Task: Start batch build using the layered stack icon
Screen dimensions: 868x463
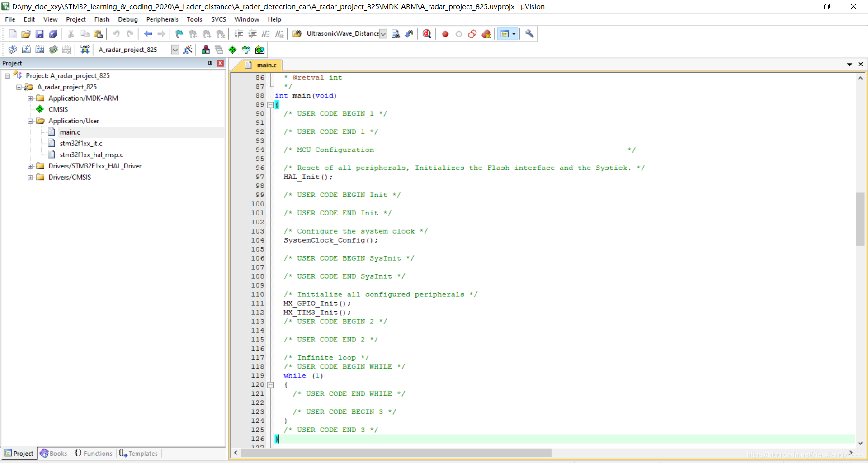Action: click(x=53, y=50)
